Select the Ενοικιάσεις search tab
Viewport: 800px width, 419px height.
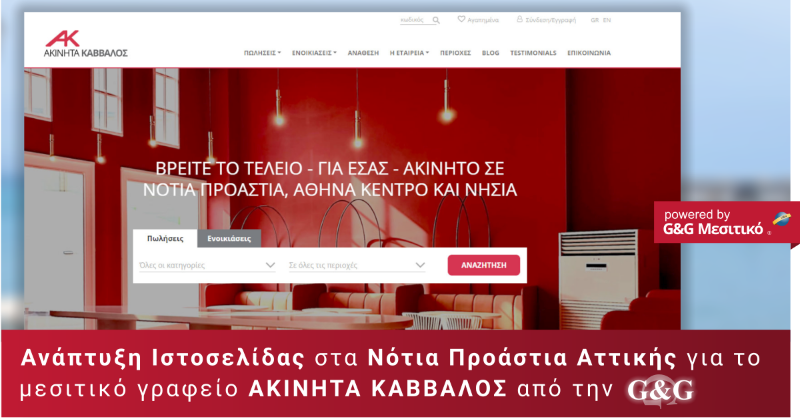coord(229,238)
